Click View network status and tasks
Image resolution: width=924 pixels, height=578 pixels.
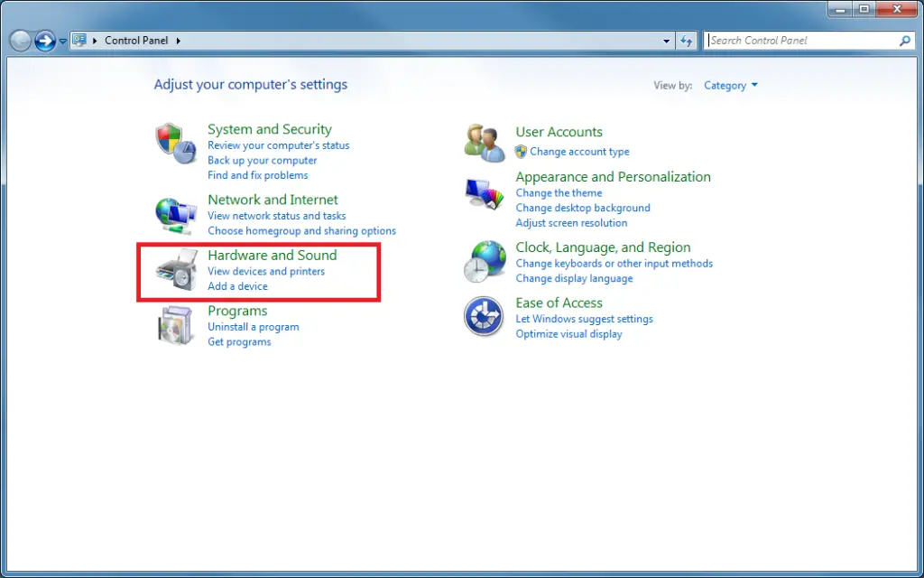(x=277, y=216)
